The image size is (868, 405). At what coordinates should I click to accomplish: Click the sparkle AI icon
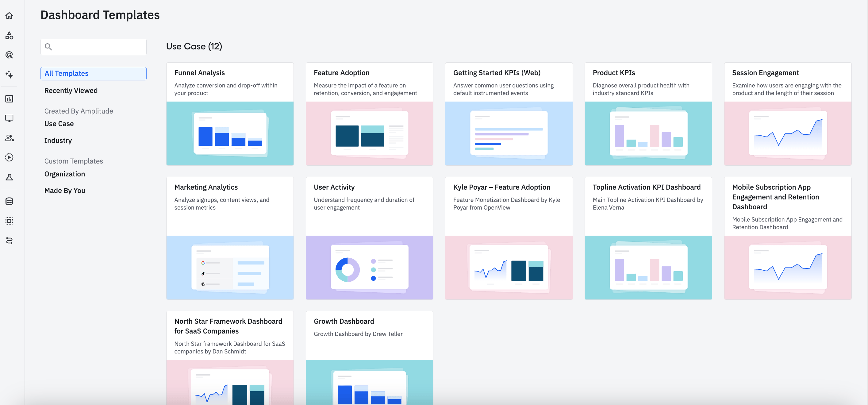coord(9,75)
